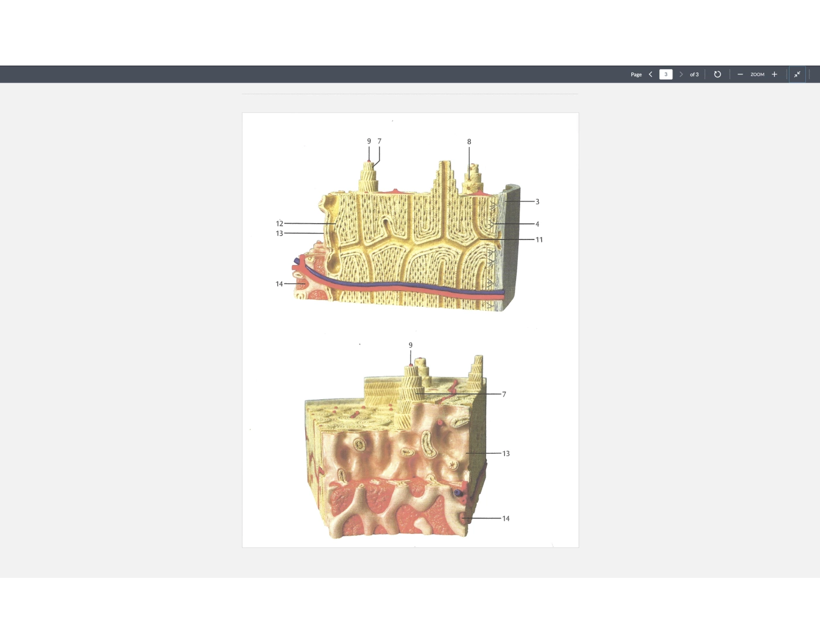
Task: Click the page number input field
Action: 666,74
